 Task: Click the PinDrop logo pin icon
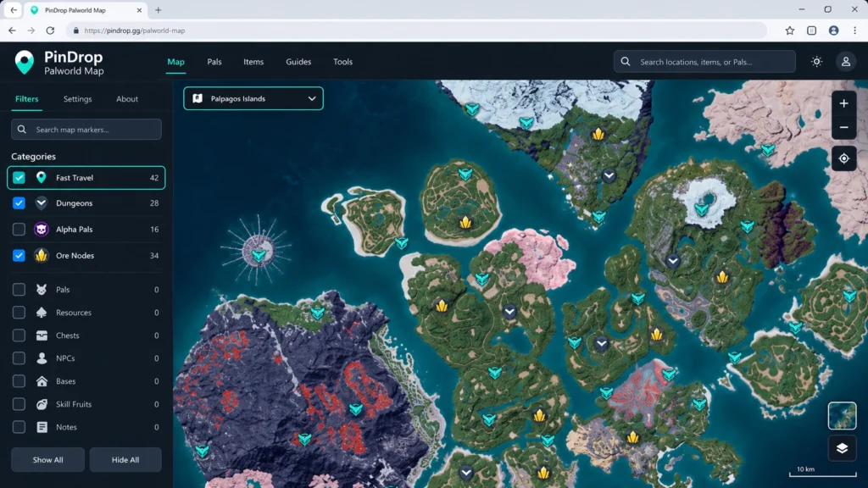(x=25, y=62)
